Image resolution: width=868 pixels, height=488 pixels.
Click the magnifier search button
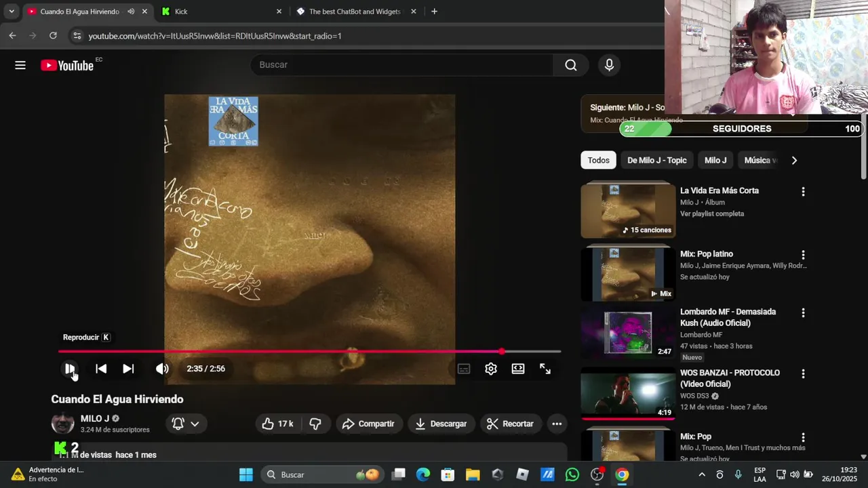571,65
